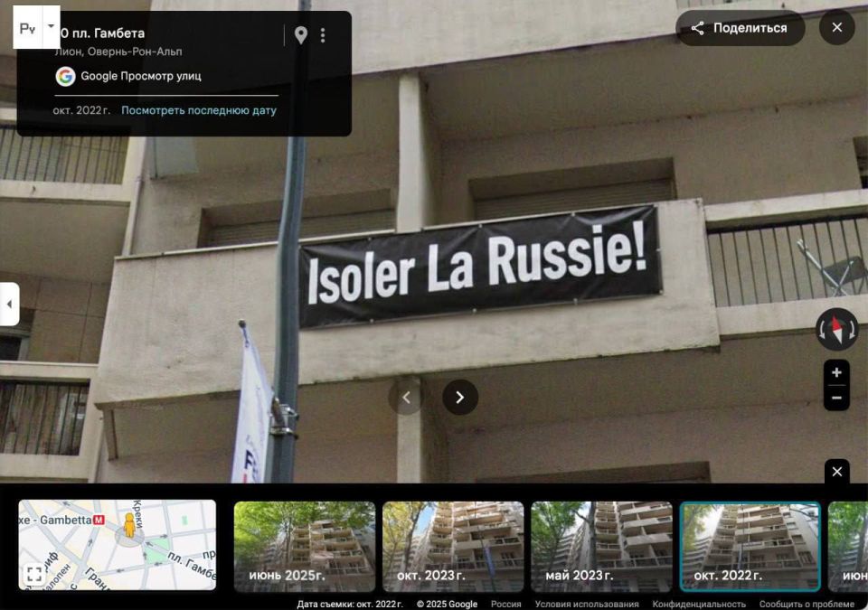Open the three-dot more options menu
868x610 pixels.
point(323,35)
